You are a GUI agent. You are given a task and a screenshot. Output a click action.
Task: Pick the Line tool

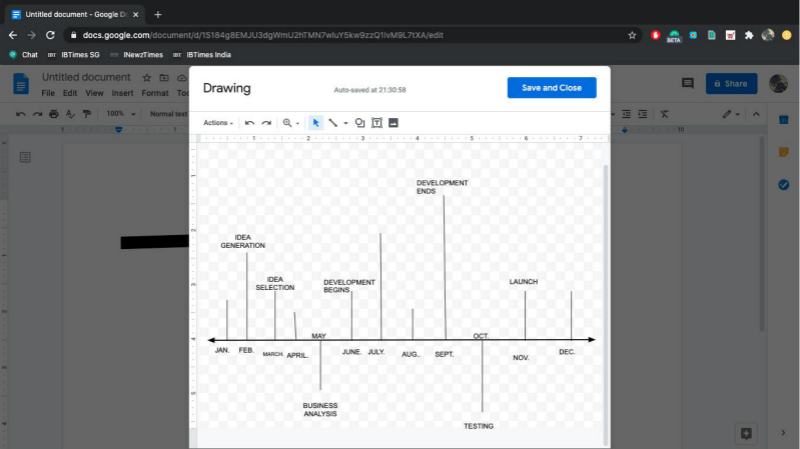(333, 123)
